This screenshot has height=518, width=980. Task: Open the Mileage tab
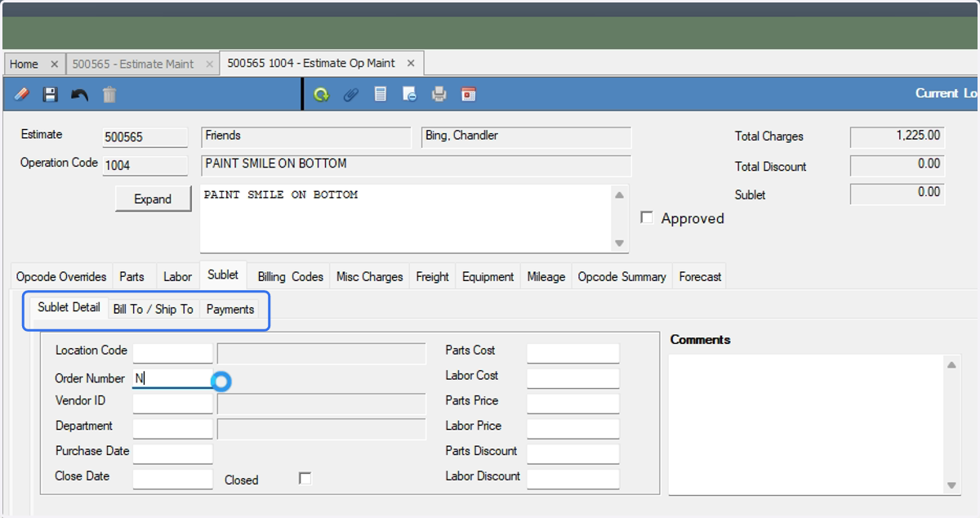546,277
